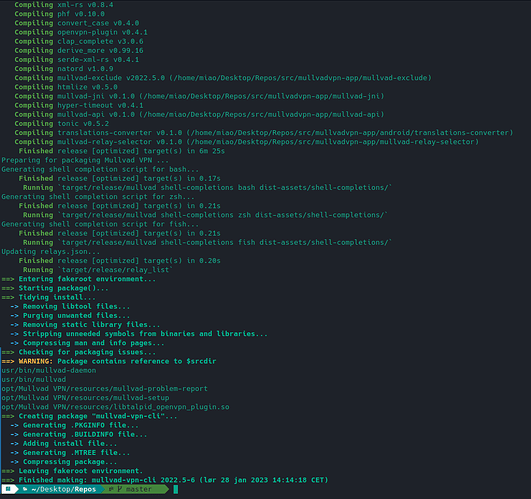
Task: Click the folder icon before ~/Desktop/Repos
Action: [x=25, y=489]
